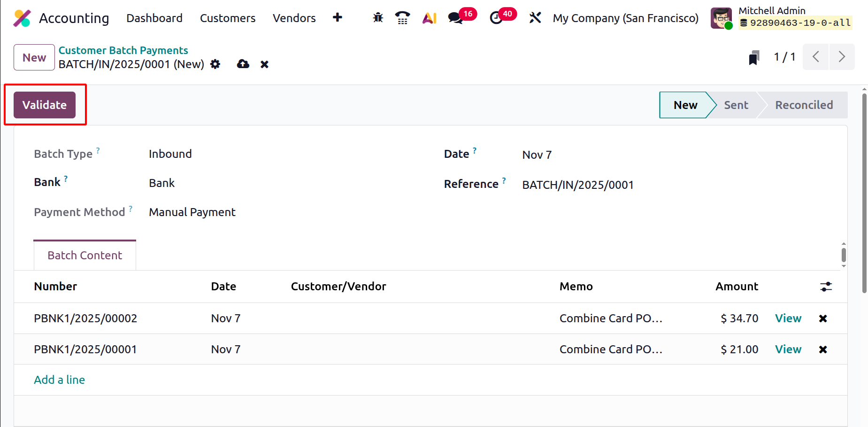View payment PBNK1/2025/00002
The width and height of the screenshot is (868, 427).
(788, 318)
